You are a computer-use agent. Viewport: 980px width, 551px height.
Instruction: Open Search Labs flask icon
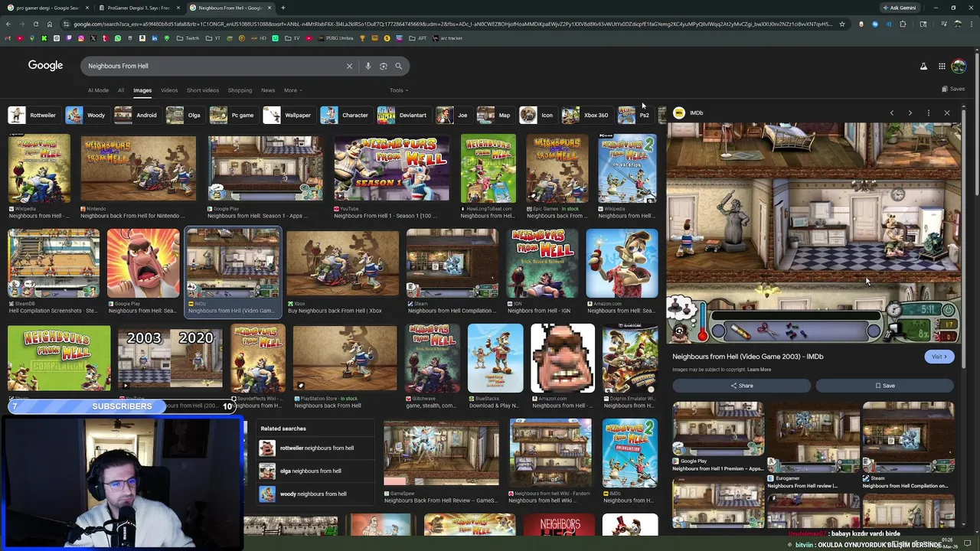click(x=923, y=67)
